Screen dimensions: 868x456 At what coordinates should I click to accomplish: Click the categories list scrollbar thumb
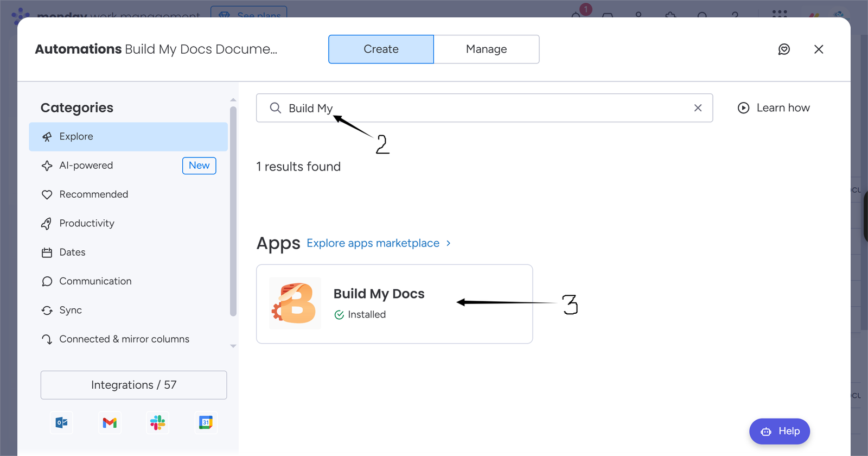tap(233, 211)
